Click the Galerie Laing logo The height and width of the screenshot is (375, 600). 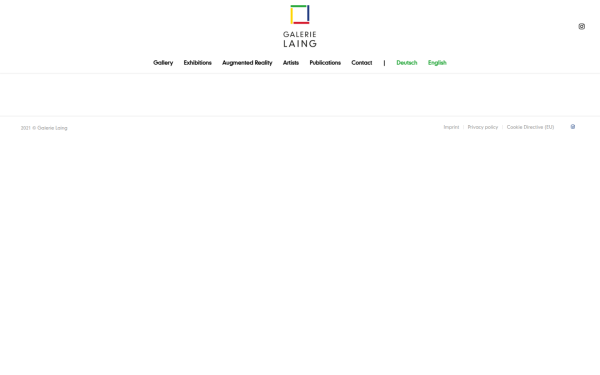300,26
